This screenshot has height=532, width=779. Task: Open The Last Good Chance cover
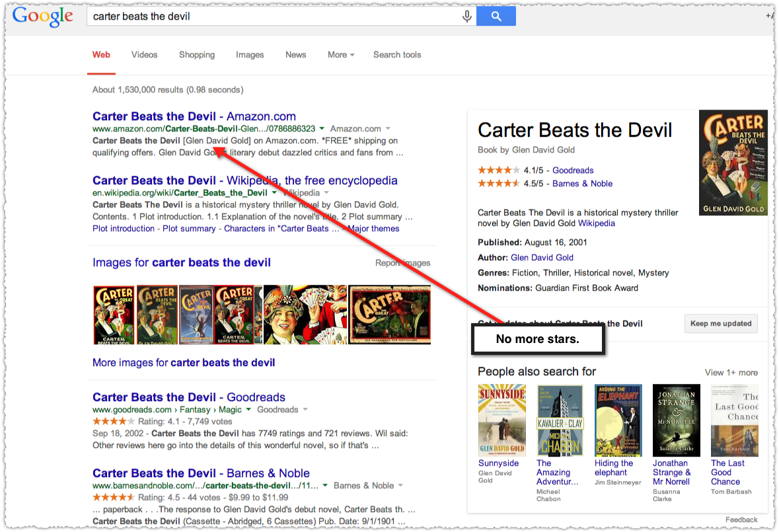[735, 420]
